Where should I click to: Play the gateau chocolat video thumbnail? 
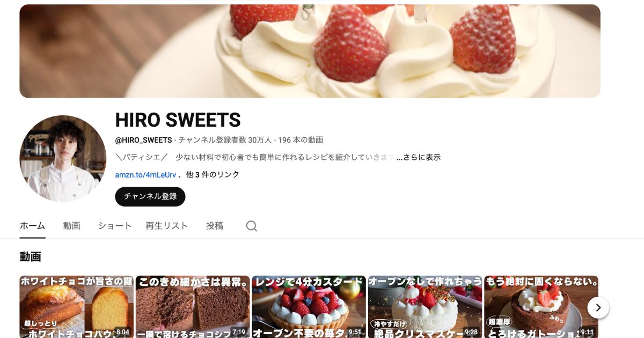[541, 307]
